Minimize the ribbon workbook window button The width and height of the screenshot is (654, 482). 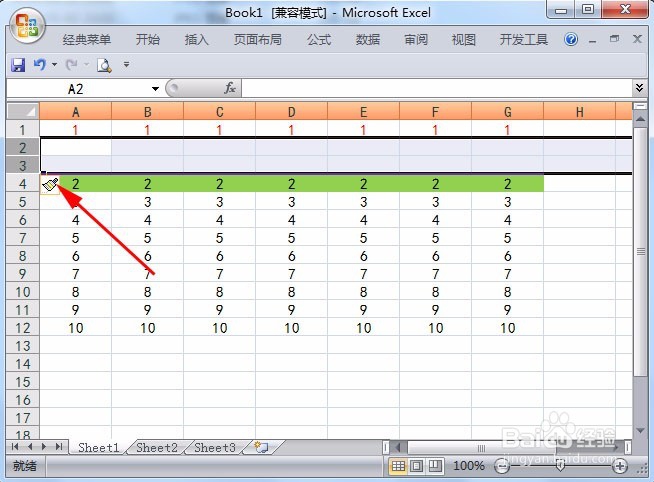point(592,40)
